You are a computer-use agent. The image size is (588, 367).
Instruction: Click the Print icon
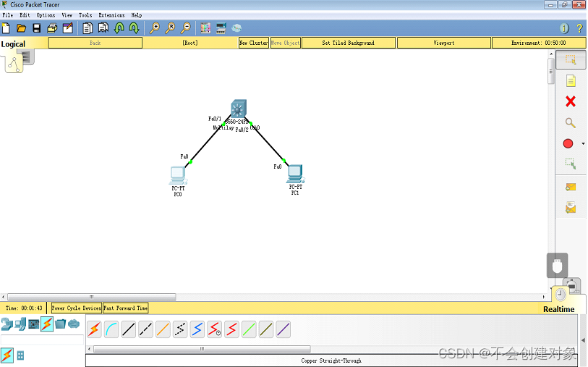[x=52, y=28]
